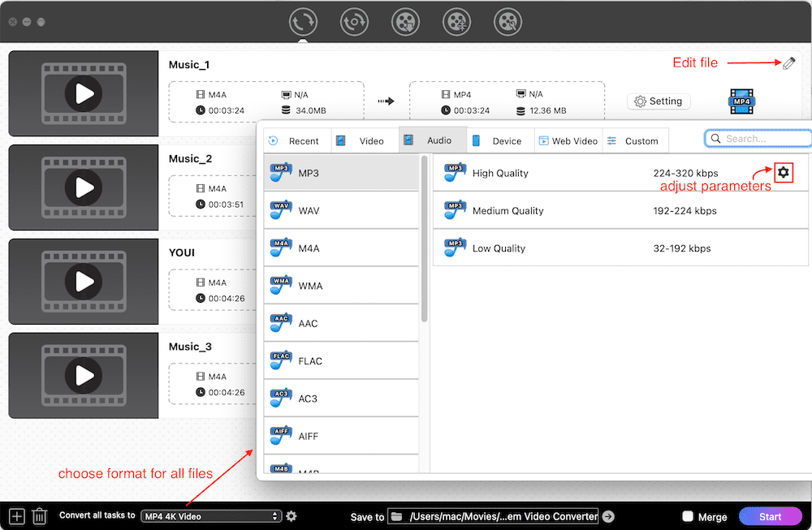Click the pencil icon to edit Music_1
This screenshot has height=530, width=812.
pos(788,63)
